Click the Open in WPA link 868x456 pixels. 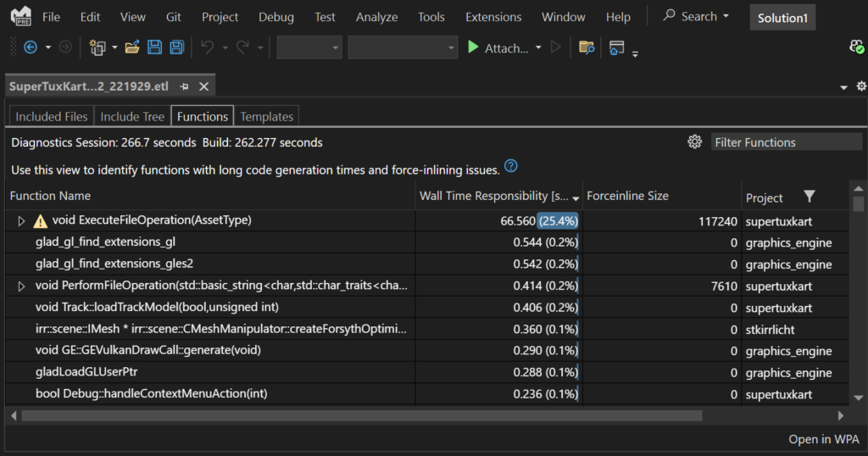(823, 438)
